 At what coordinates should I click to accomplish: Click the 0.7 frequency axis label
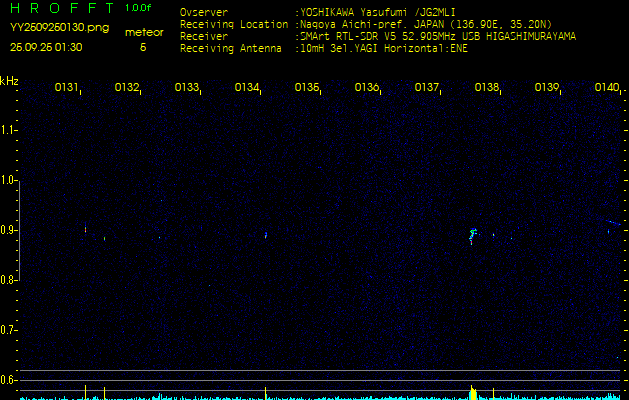click(x=8, y=330)
